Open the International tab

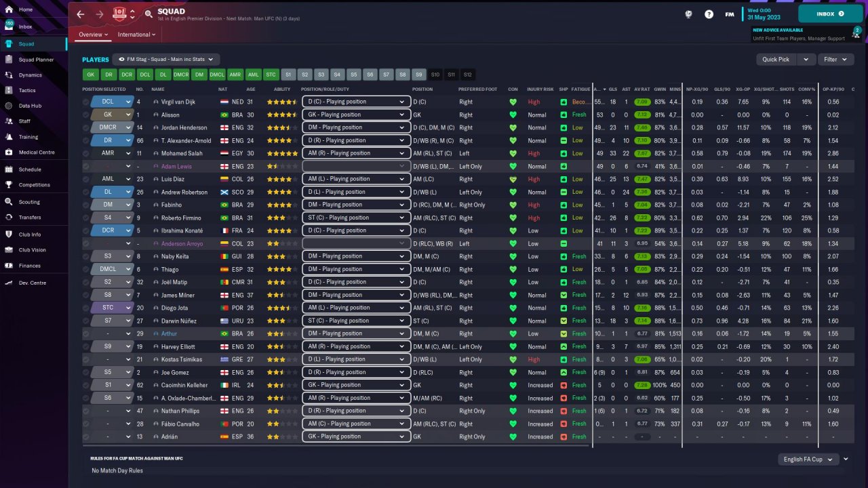[136, 35]
